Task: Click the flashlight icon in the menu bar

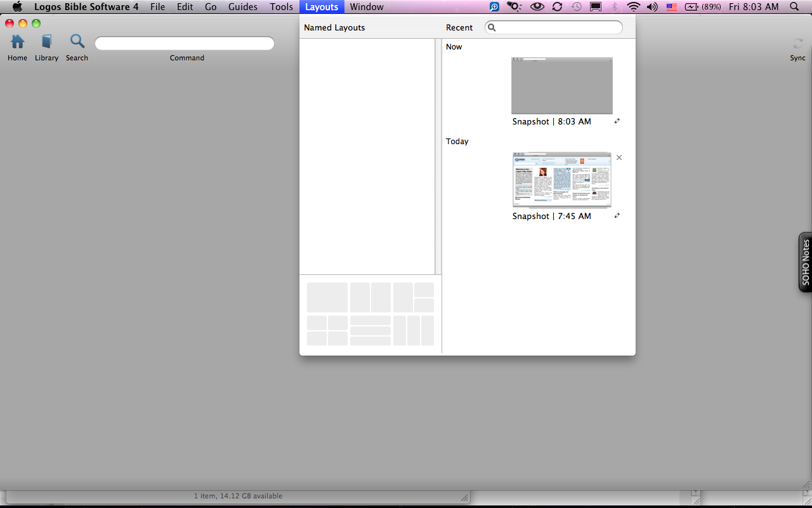Action: click(514, 7)
